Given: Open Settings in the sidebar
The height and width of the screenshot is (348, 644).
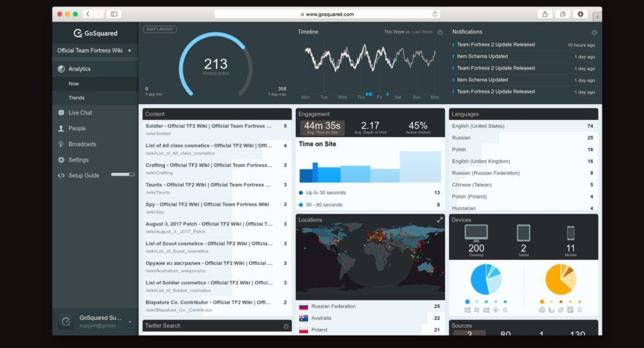Looking at the screenshot, I should pos(78,160).
